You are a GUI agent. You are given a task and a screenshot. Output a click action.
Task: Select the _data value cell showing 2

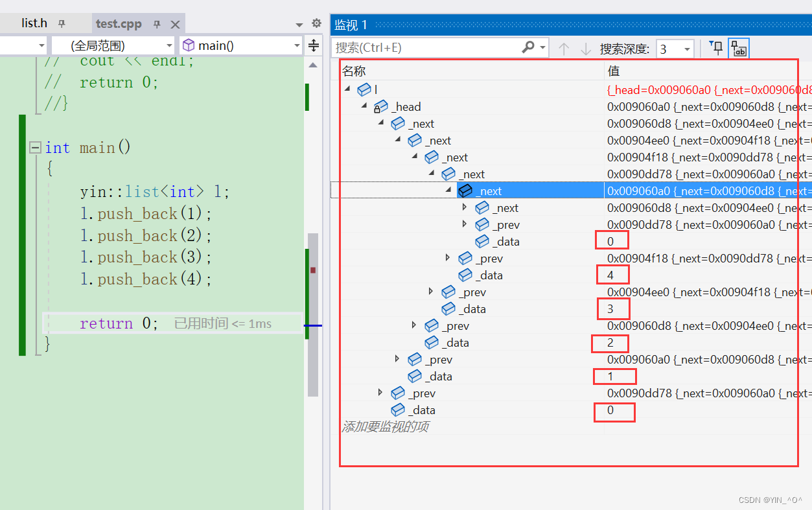point(610,342)
